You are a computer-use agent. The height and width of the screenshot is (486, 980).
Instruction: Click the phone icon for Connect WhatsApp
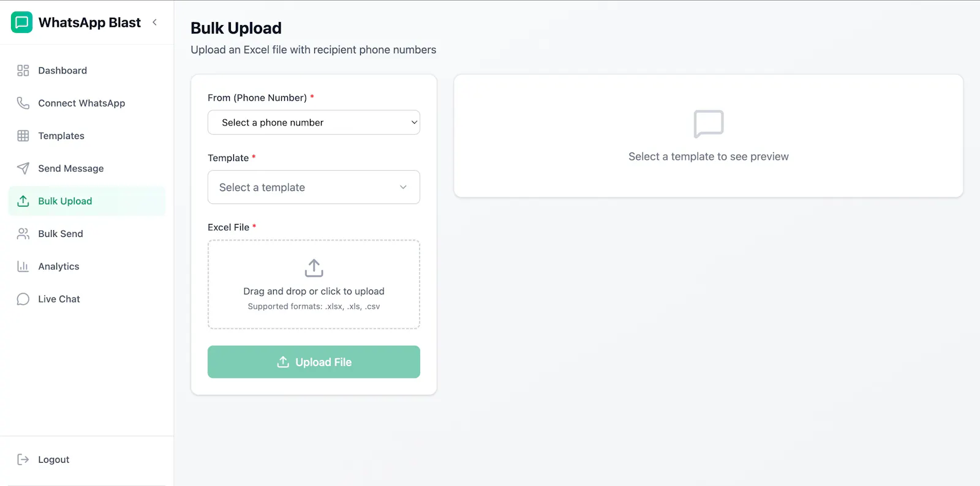point(23,103)
